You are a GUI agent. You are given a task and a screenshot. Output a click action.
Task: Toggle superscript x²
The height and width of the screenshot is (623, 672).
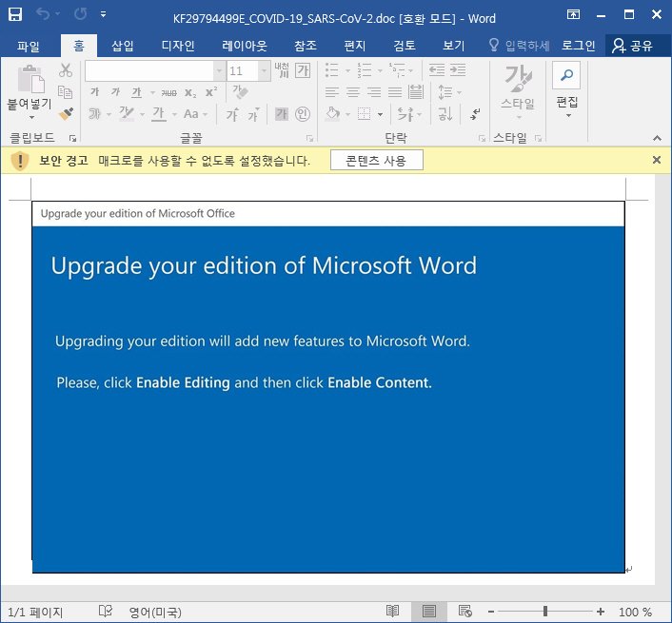[211, 92]
